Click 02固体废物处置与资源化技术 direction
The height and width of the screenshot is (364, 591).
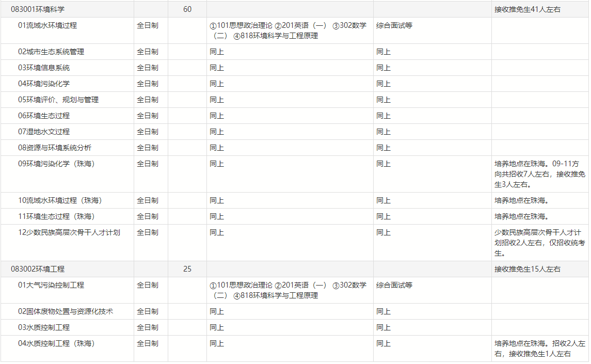coord(66,311)
